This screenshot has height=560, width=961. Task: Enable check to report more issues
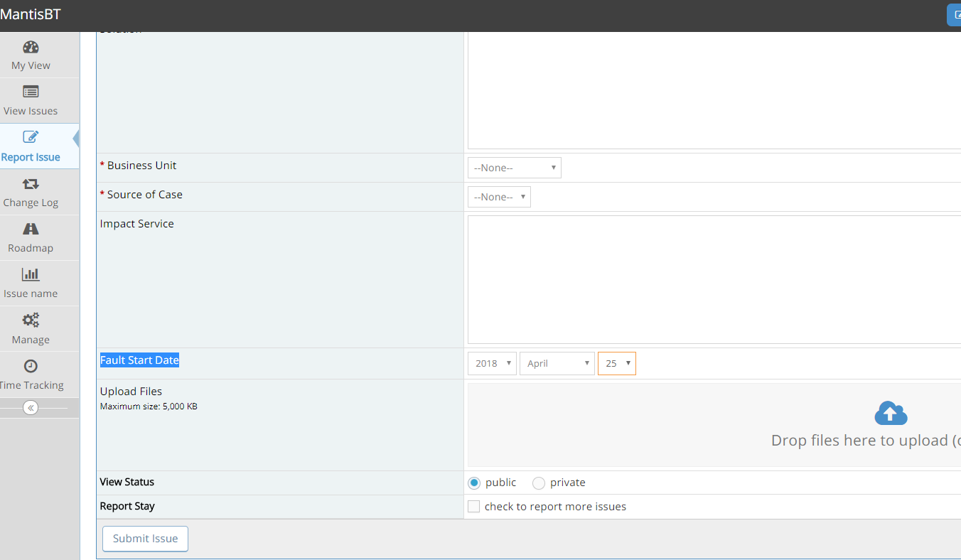[474, 507]
